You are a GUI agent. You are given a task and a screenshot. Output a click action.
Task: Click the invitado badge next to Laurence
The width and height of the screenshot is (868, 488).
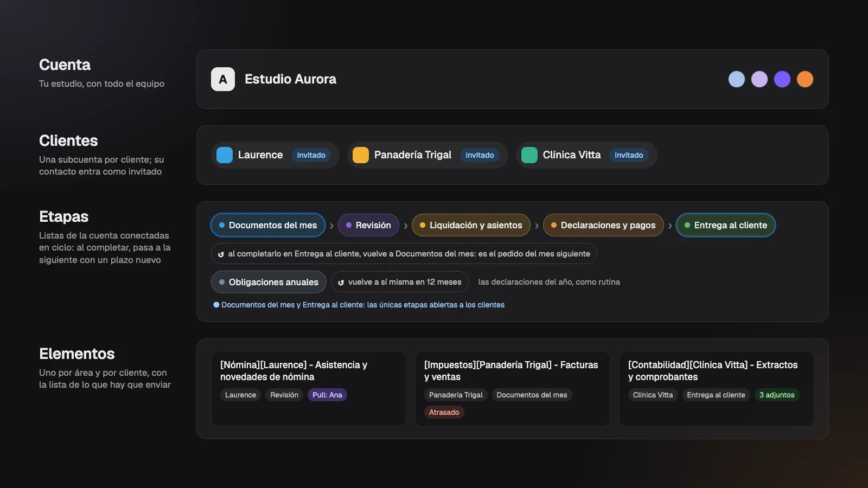click(311, 155)
